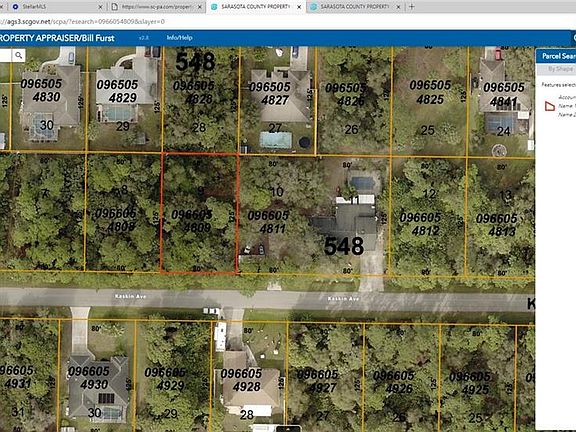This screenshot has height=432, width=576.
Task: Click parcel 0965054827 with the pool
Action: (x=278, y=100)
